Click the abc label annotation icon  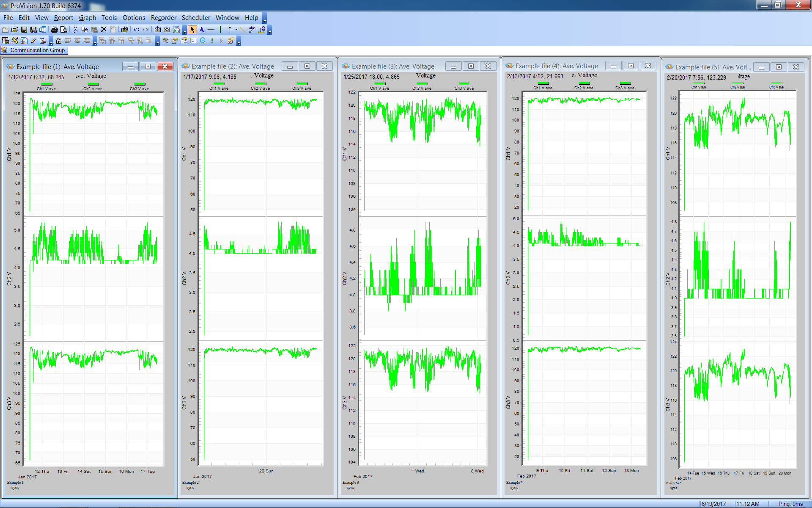[x=252, y=30]
